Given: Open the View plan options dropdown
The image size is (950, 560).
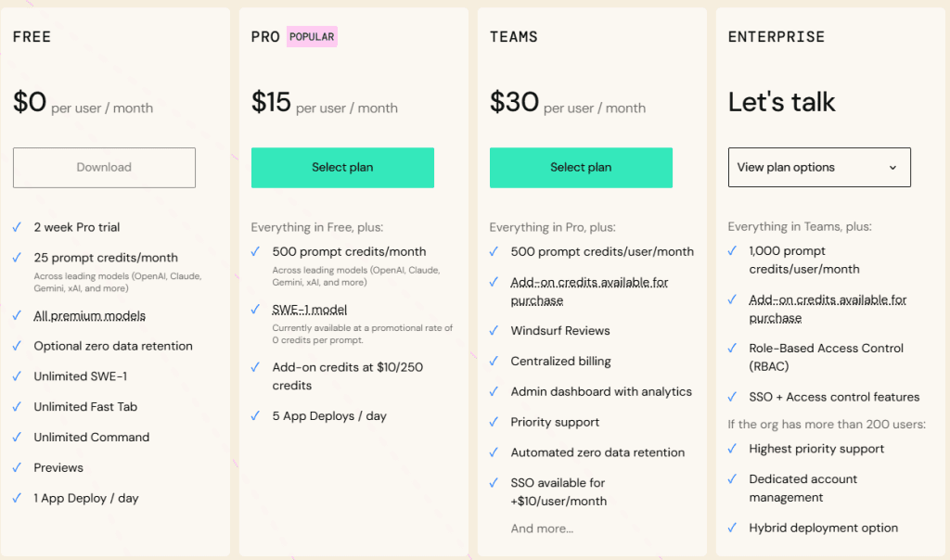Looking at the screenshot, I should (x=818, y=168).
